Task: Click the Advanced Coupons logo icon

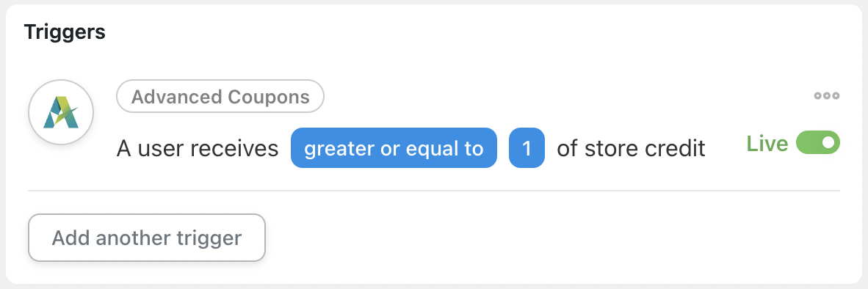Action: tap(61, 112)
